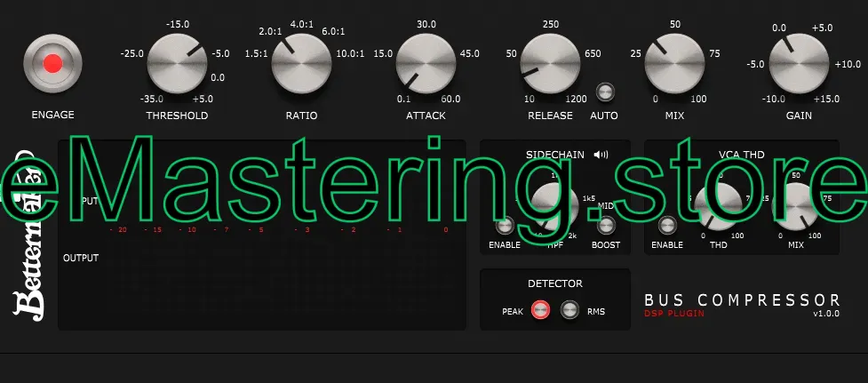This screenshot has width=868, height=383.
Task: Click the 4.0:1 ratio scale value
Action: [x=302, y=24]
